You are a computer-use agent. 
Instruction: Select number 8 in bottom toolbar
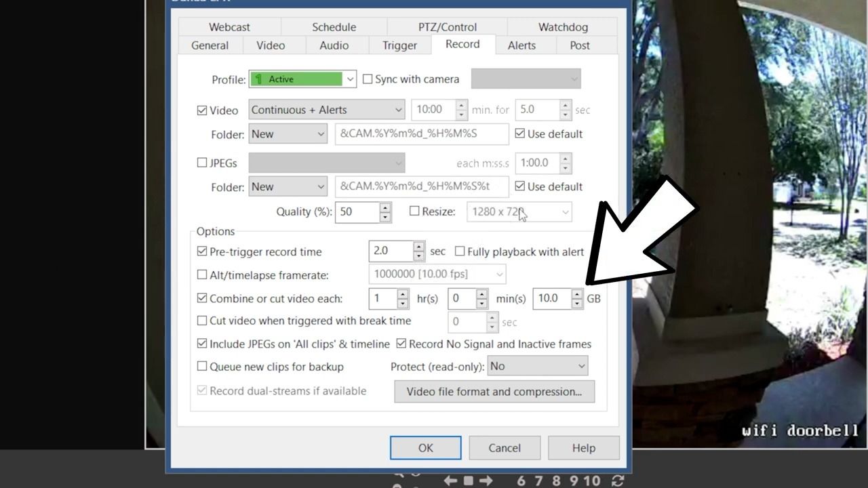(556, 481)
